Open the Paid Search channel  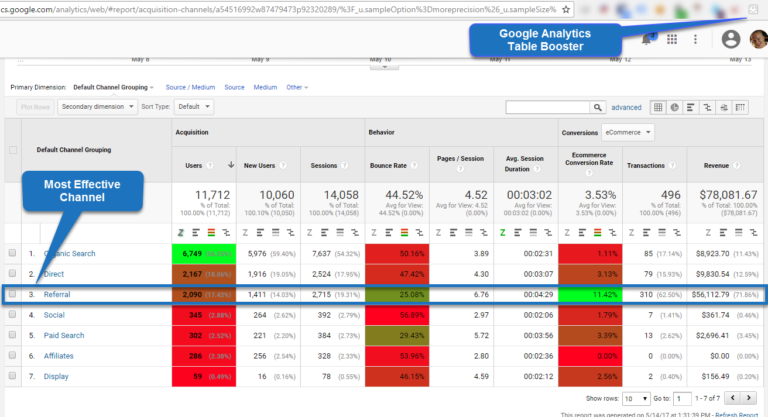pyautogui.click(x=64, y=336)
